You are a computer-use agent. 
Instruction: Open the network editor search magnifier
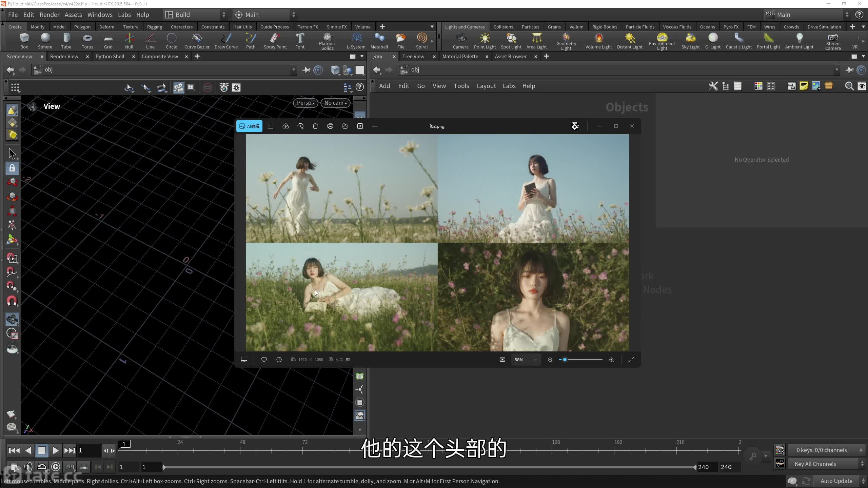(849, 86)
